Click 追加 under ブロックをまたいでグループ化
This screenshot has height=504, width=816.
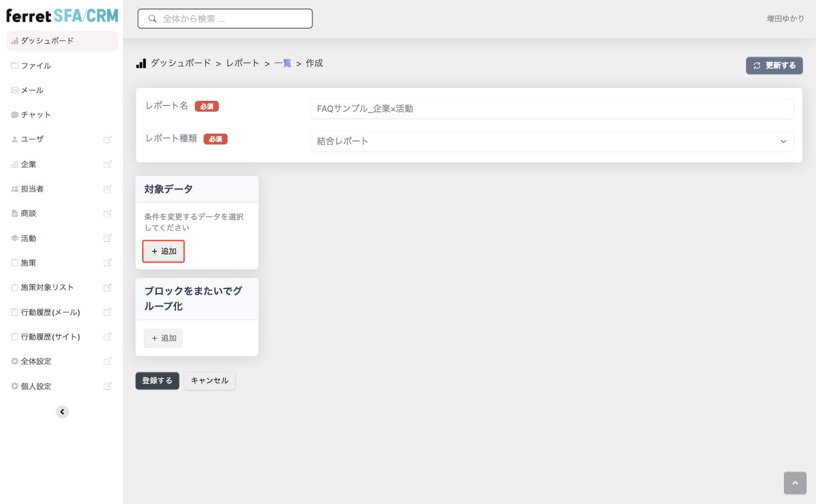pos(163,339)
